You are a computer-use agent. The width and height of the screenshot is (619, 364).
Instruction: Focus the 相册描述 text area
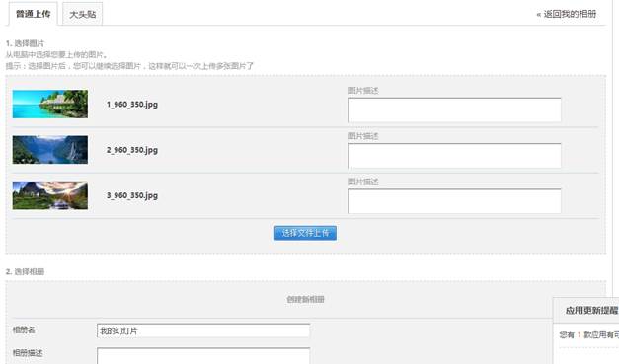coord(203,356)
